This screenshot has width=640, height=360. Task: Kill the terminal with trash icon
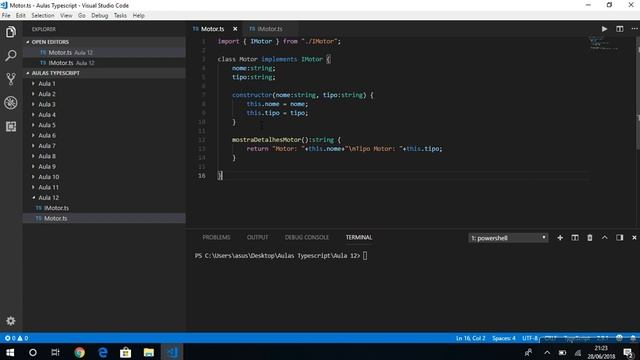click(x=589, y=238)
